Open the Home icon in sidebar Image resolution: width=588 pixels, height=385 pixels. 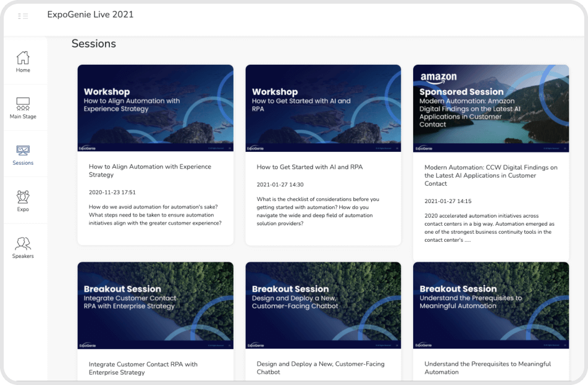pos(23,57)
